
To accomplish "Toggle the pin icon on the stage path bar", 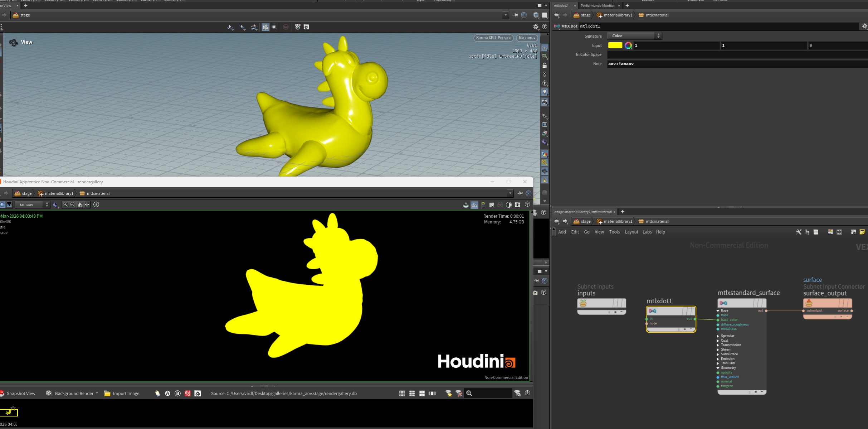I will pyautogui.click(x=515, y=15).
